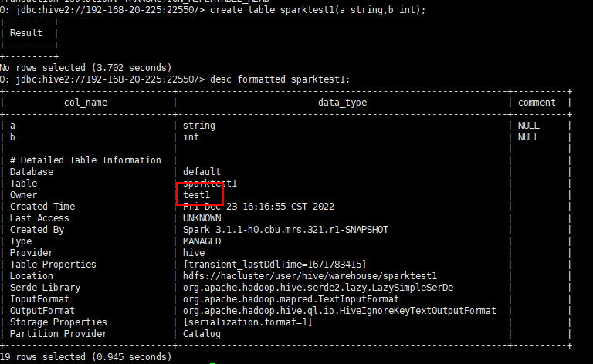Click the MANAGED type value

point(202,241)
